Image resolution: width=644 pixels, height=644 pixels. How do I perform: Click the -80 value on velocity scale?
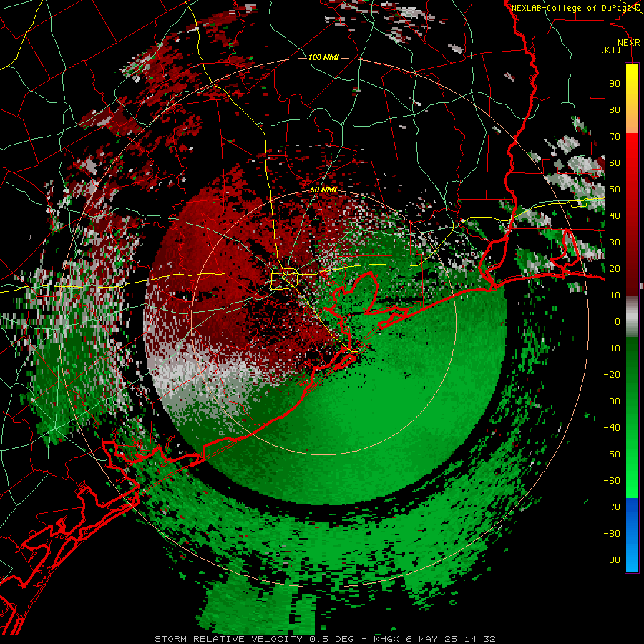coord(612,534)
